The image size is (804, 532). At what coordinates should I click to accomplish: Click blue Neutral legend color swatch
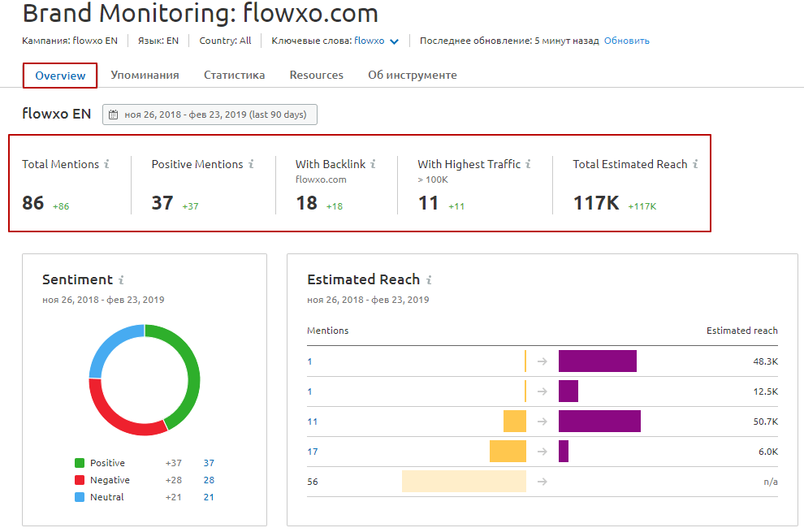click(x=80, y=497)
